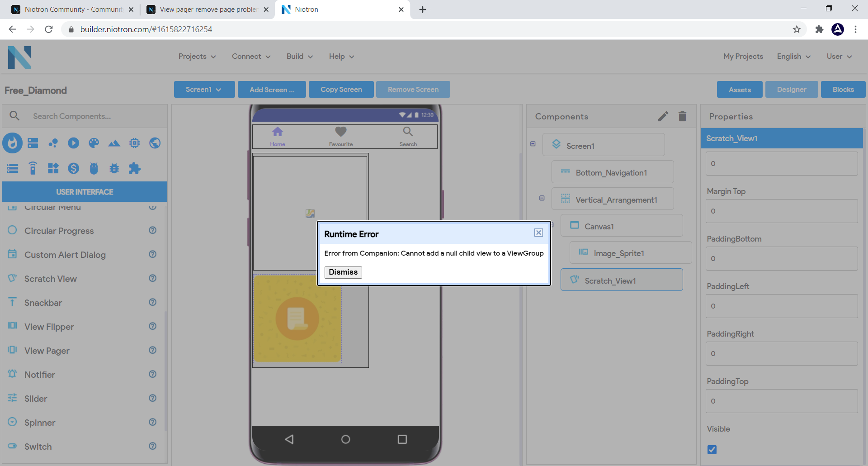
Task: Open the dollar monetization palette category icon
Action: pos(74,168)
